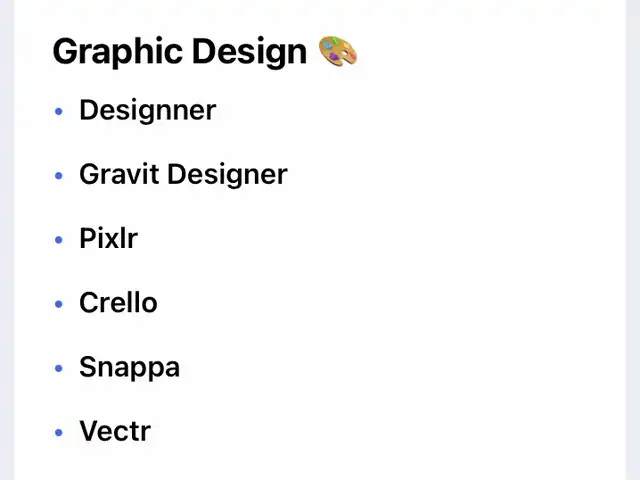Click the blue bullet beside Pixlr
The height and width of the screenshot is (480, 640).
tap(59, 240)
